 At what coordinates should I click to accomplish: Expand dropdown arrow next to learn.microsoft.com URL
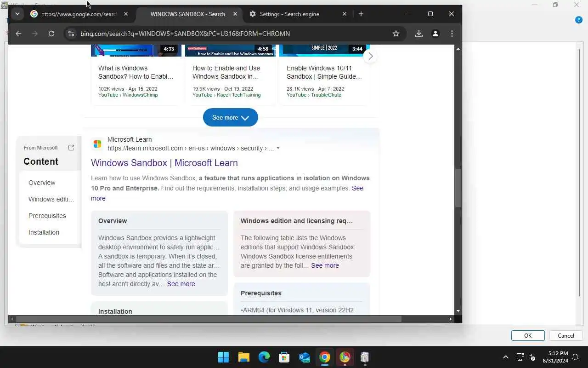(x=278, y=149)
